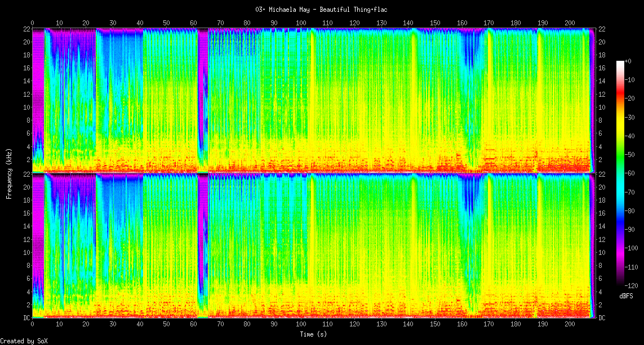Select the 200 mark on the top time axis
This screenshot has width=644, height=345.
pyautogui.click(x=569, y=23)
